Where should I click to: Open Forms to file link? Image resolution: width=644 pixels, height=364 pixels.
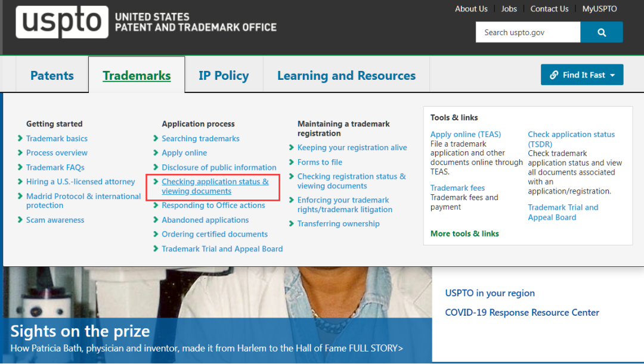pyautogui.click(x=320, y=162)
